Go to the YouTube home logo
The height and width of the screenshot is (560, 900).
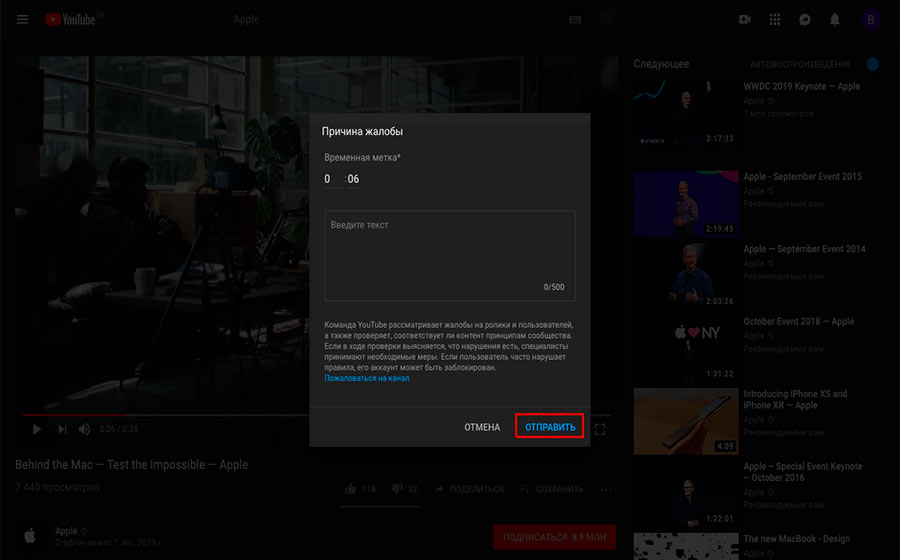71,20
